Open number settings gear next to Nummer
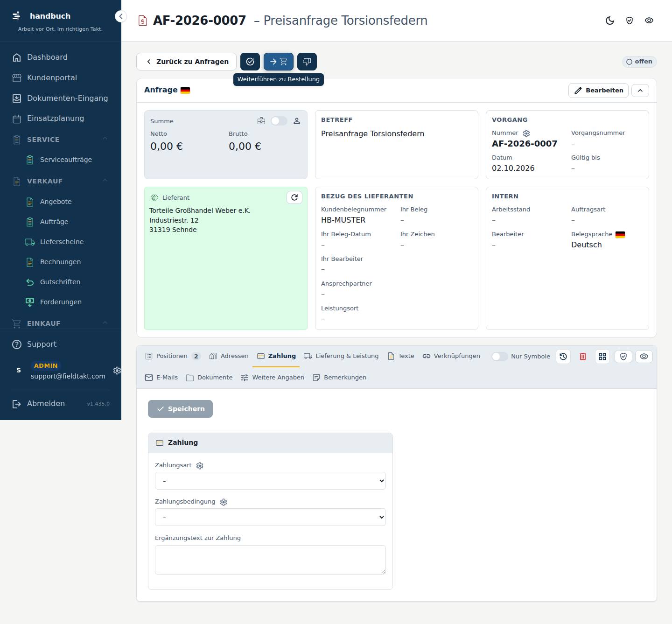 coord(526,133)
